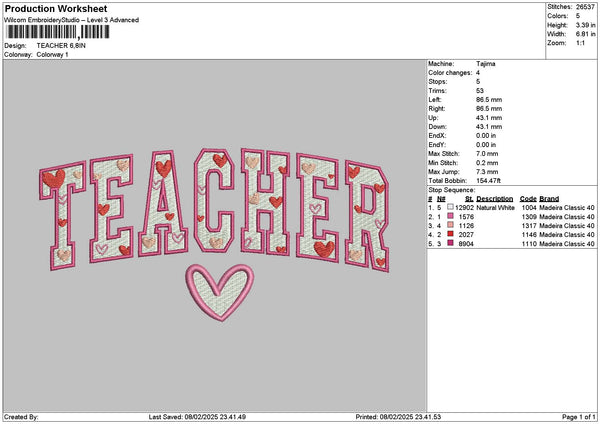
Task: Click the Width value '6.81 in'
Action: (585, 34)
